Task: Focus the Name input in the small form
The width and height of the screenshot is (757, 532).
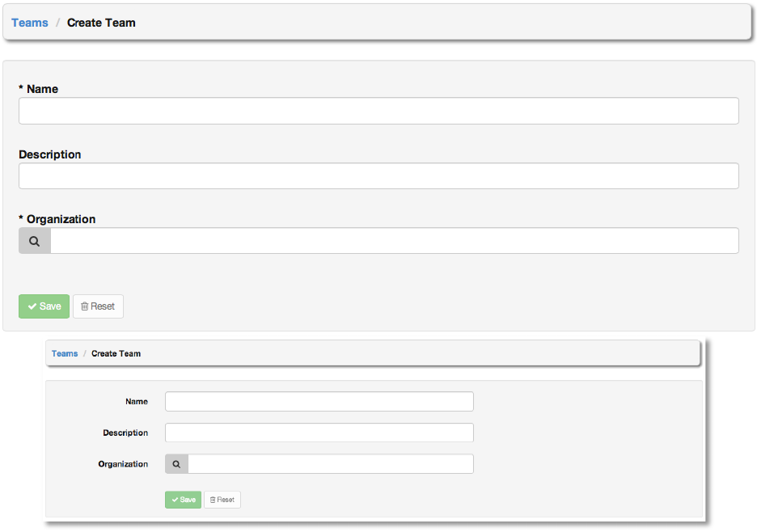Action: pyautogui.click(x=319, y=402)
